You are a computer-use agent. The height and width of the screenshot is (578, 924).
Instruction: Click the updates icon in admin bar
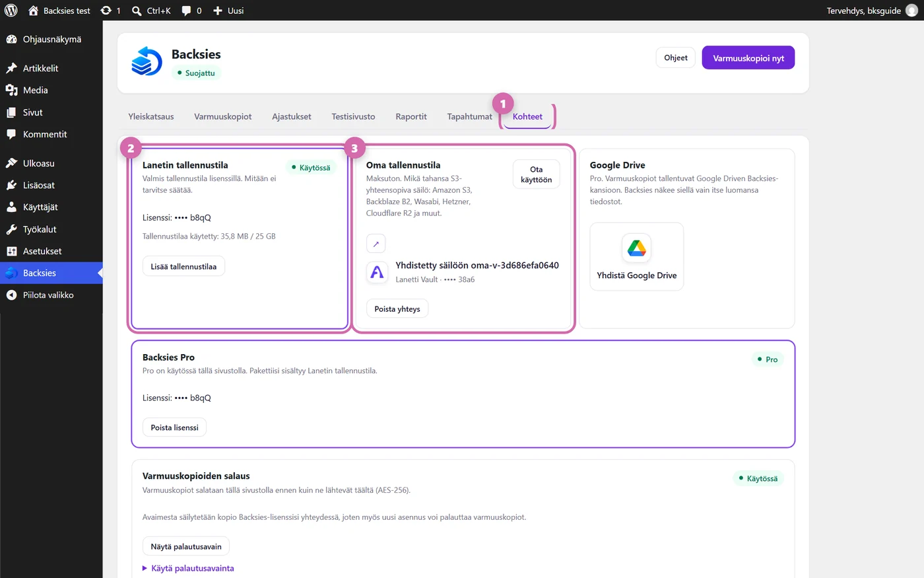click(x=106, y=11)
